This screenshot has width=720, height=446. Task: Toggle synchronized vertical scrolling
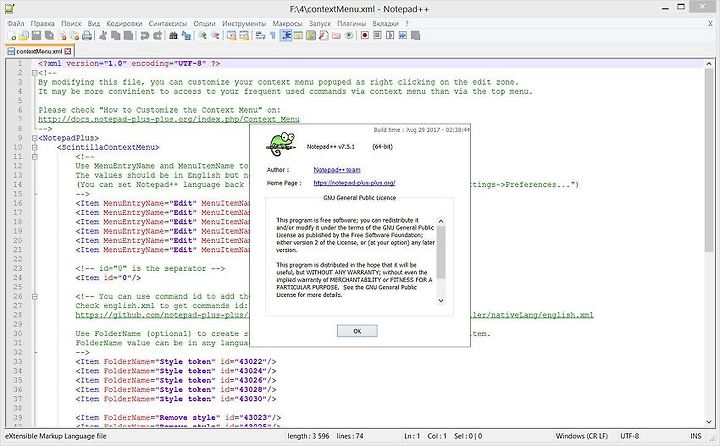tap(231, 35)
